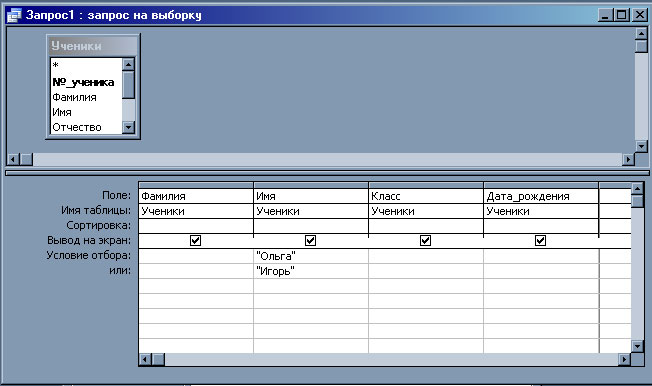Click the Класс cell in the Поле row
The height and width of the screenshot is (386, 652).
point(426,196)
